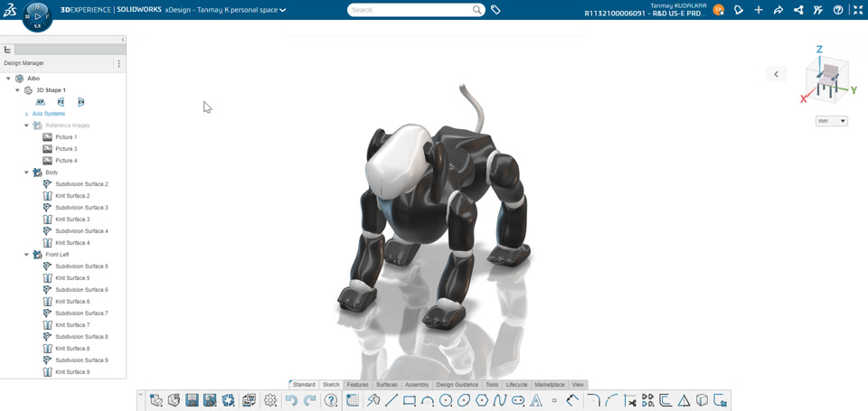Select the Slot sketch tool
Image resolution: width=868 pixels, height=411 pixels.
(x=518, y=400)
